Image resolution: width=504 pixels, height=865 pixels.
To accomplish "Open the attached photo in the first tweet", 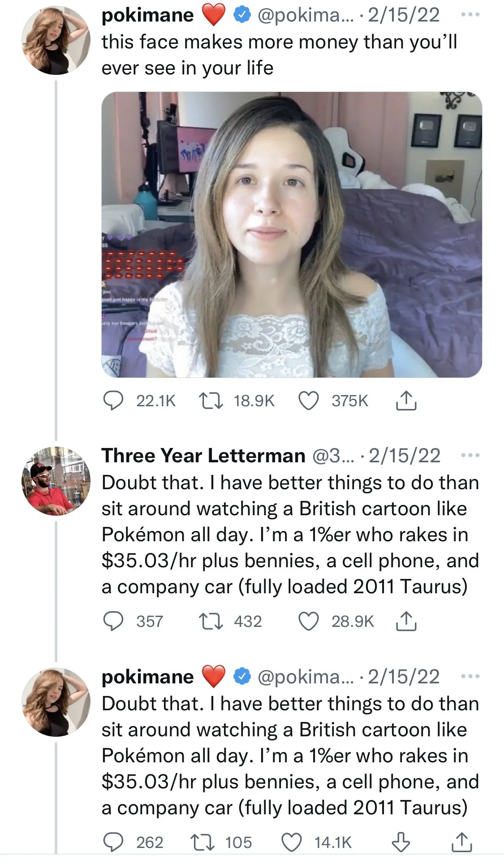I will click(292, 235).
